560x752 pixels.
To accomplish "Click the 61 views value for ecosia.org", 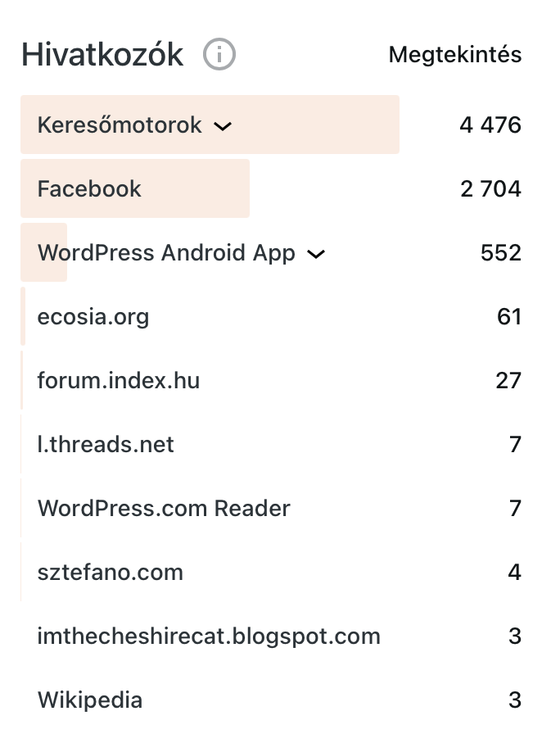I will click(508, 317).
